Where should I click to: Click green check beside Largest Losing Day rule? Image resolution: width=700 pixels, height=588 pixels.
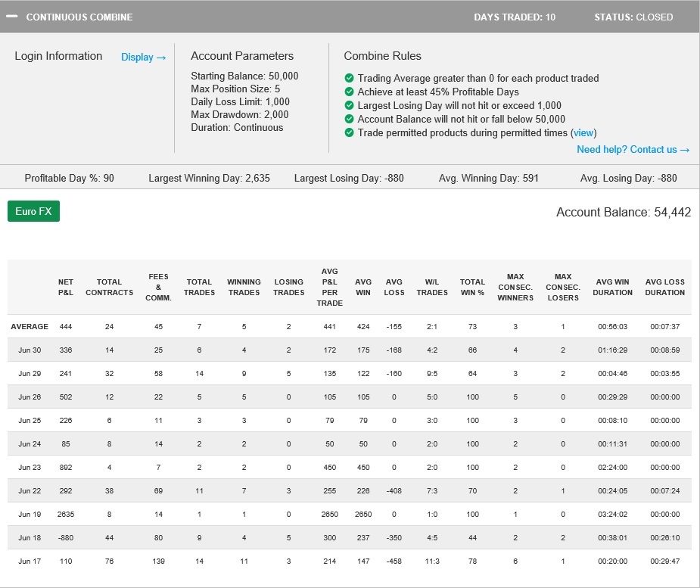349,106
